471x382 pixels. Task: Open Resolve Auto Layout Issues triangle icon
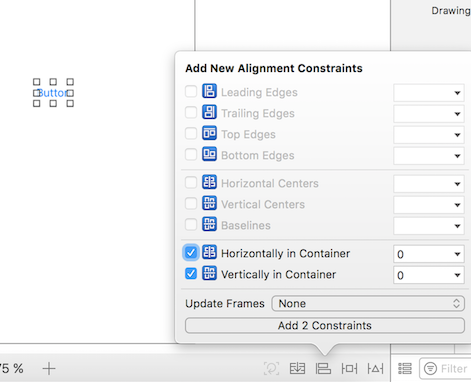coord(375,368)
